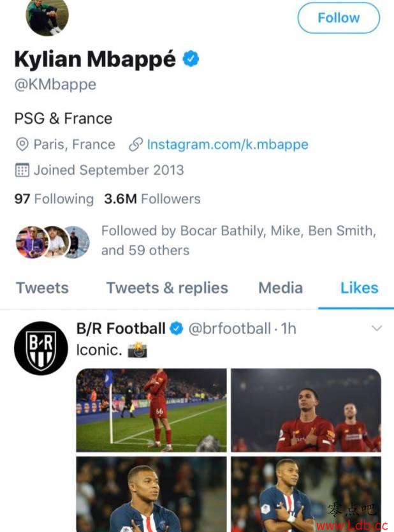Click the Follow button
The width and height of the screenshot is (394, 532).
point(339,18)
